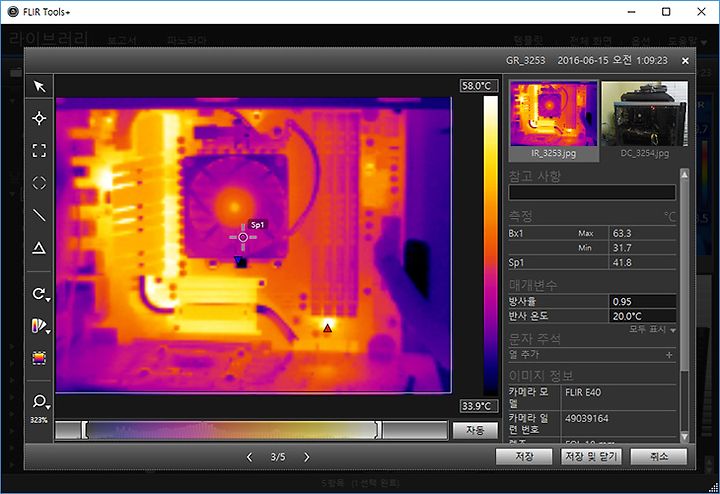
Task: Click the Save (저장) button
Action: pos(524,457)
